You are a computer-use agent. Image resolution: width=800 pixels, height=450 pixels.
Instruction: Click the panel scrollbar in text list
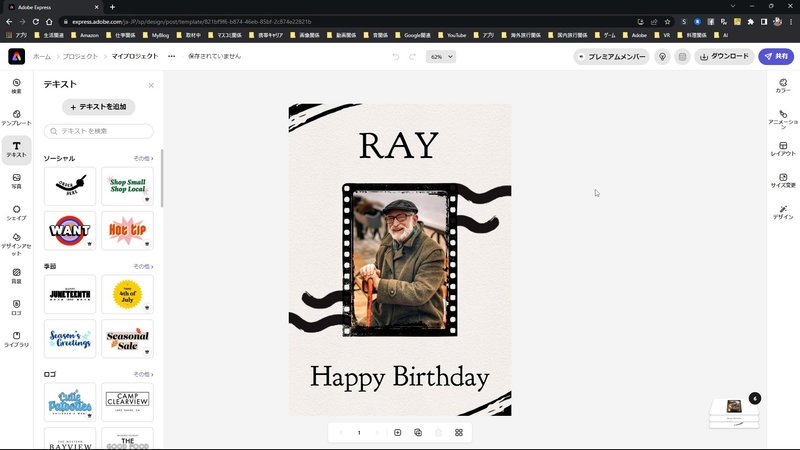click(162, 178)
